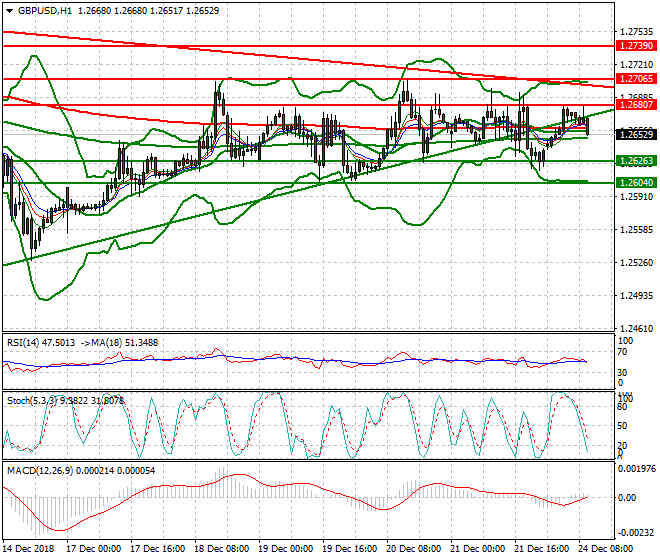Screen dimensions: 660x560
Task: Click the 21 Dec 16:00 time label
Action: [x=542, y=549]
